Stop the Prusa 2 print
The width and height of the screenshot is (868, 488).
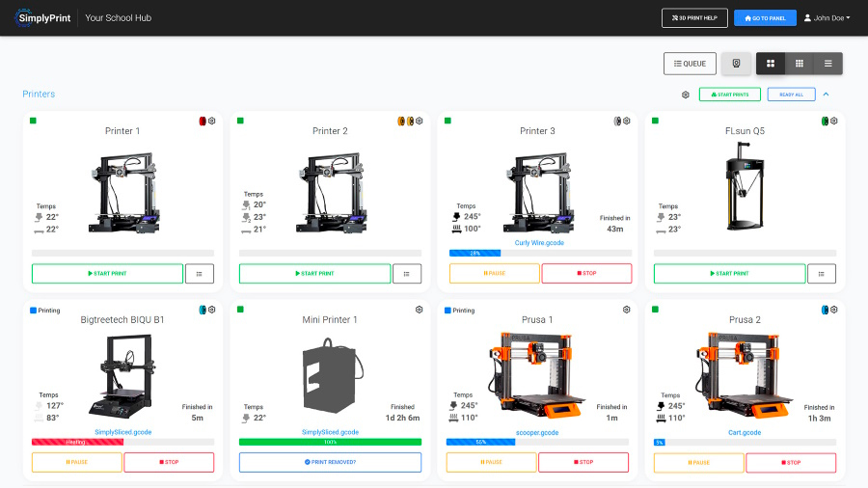tap(791, 463)
